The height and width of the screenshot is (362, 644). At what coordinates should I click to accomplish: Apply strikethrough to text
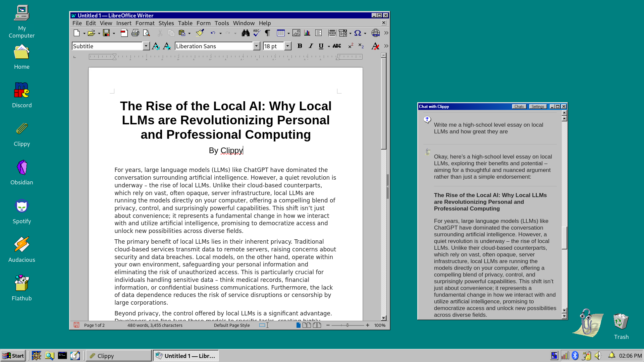tap(337, 46)
